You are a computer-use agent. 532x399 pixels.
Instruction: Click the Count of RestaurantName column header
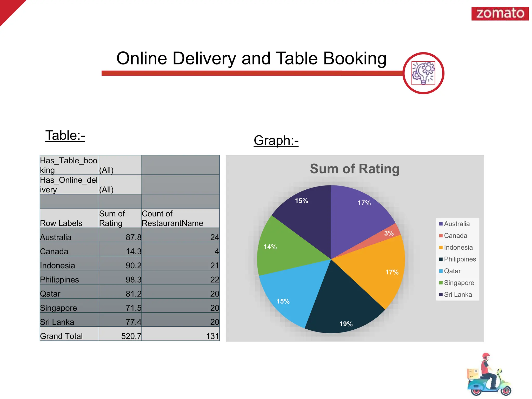click(x=181, y=218)
